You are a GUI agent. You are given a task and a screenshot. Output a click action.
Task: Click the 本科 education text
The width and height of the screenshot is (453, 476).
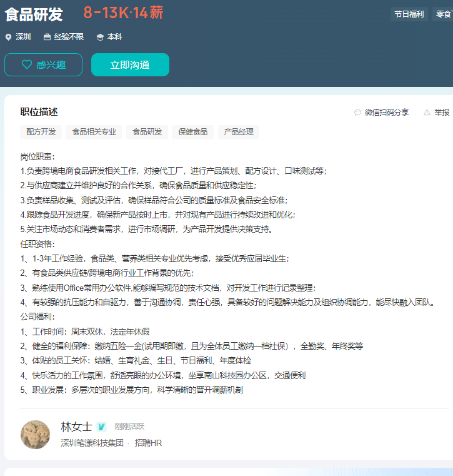click(114, 37)
